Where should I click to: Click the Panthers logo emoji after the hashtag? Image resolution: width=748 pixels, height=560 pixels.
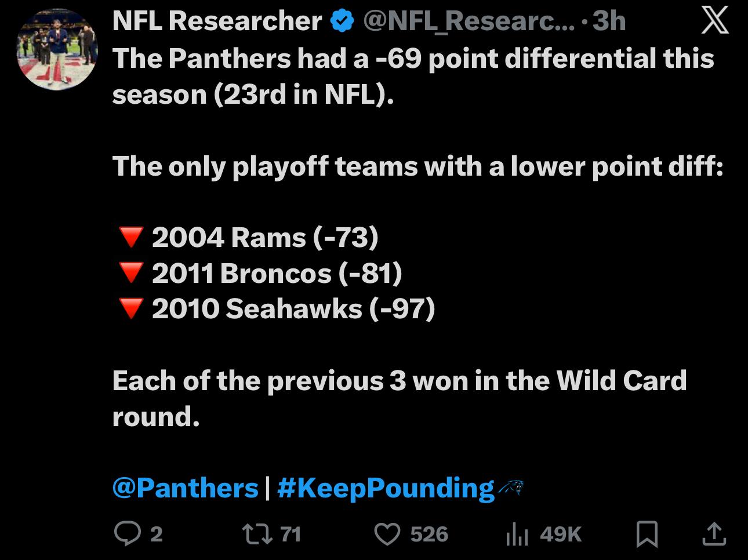[x=511, y=488]
